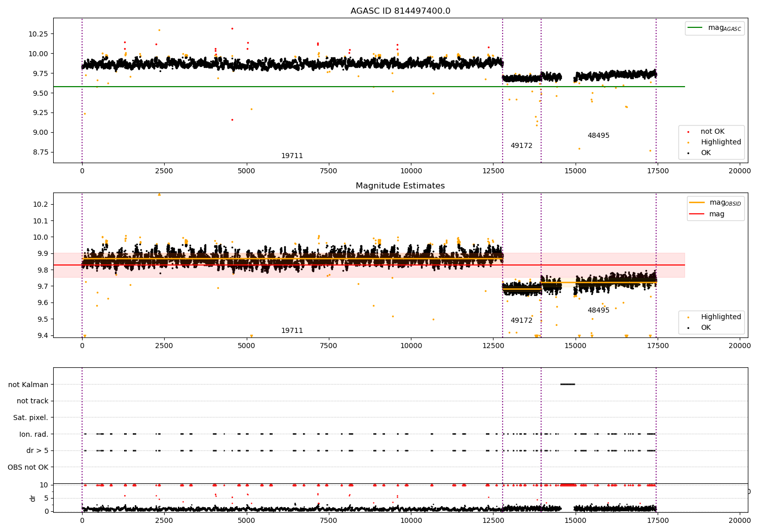Click 10.25 y-tick in top plot
The height and width of the screenshot is (532, 760).
39,34
